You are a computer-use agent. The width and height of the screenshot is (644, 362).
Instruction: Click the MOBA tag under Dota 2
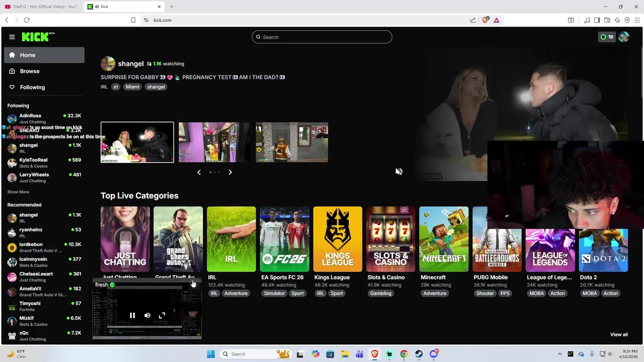click(590, 294)
